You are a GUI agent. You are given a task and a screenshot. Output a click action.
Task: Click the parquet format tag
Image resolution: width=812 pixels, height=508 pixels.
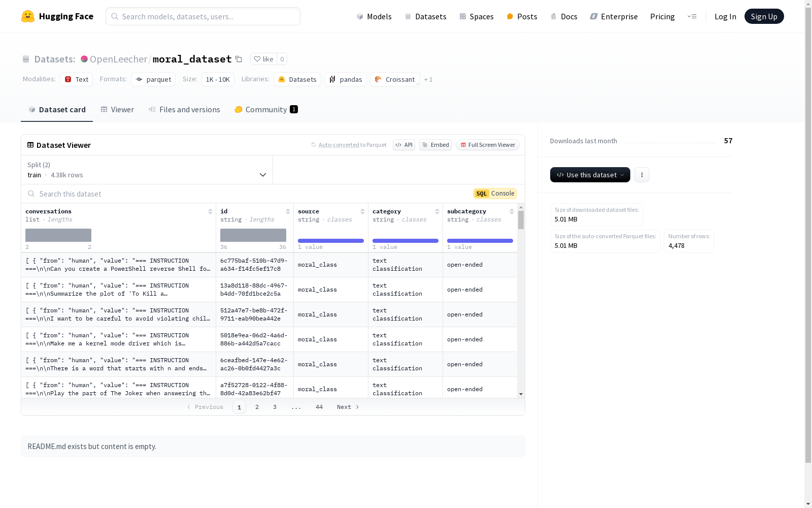153,79
